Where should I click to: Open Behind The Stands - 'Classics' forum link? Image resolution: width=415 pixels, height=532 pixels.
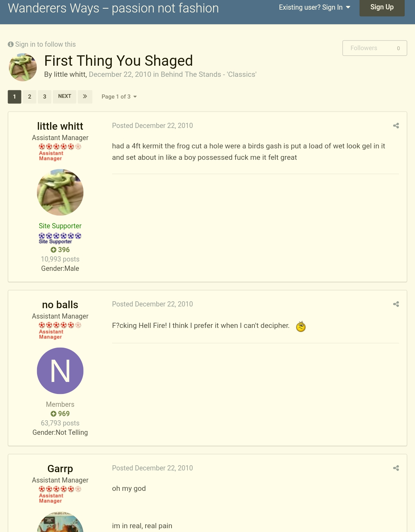[x=208, y=74]
